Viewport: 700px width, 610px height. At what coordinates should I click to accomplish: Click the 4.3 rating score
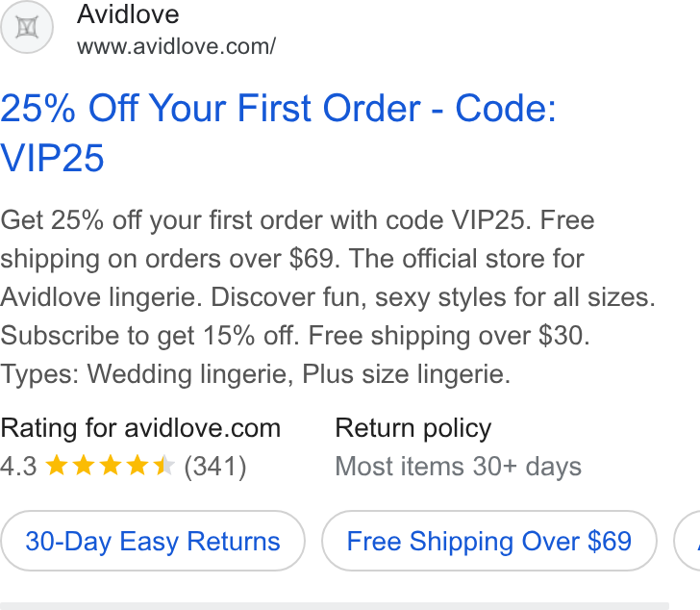[x=18, y=467]
